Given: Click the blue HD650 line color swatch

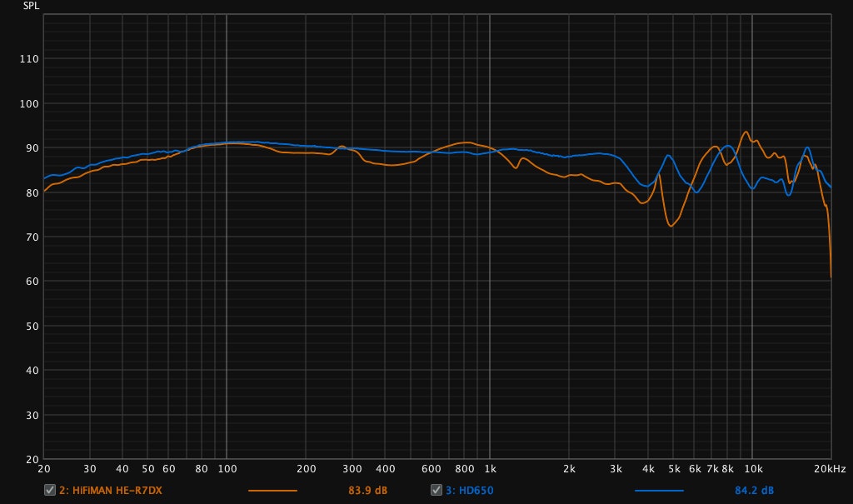Looking at the screenshot, I should point(659,490).
